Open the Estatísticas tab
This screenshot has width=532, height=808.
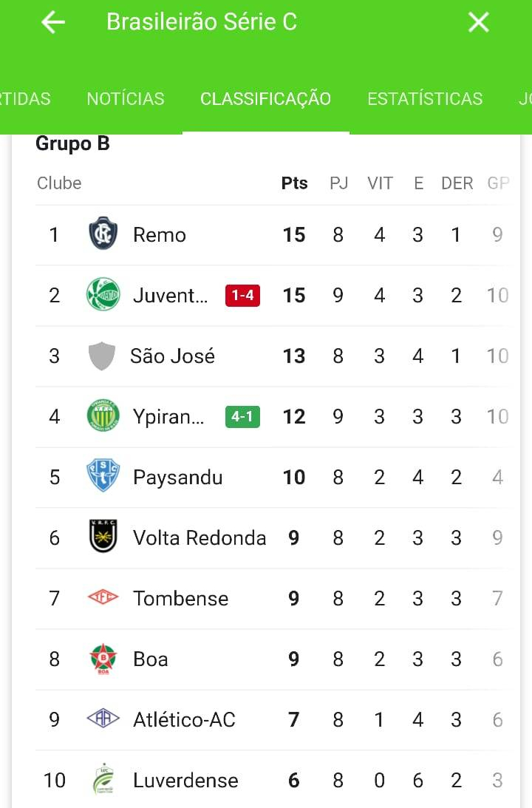[x=425, y=99]
